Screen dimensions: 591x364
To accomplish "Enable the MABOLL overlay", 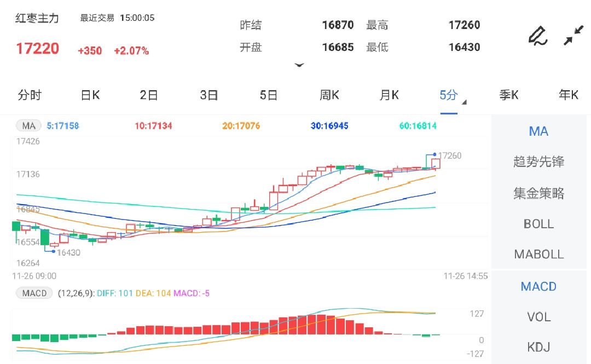I will coord(538,254).
